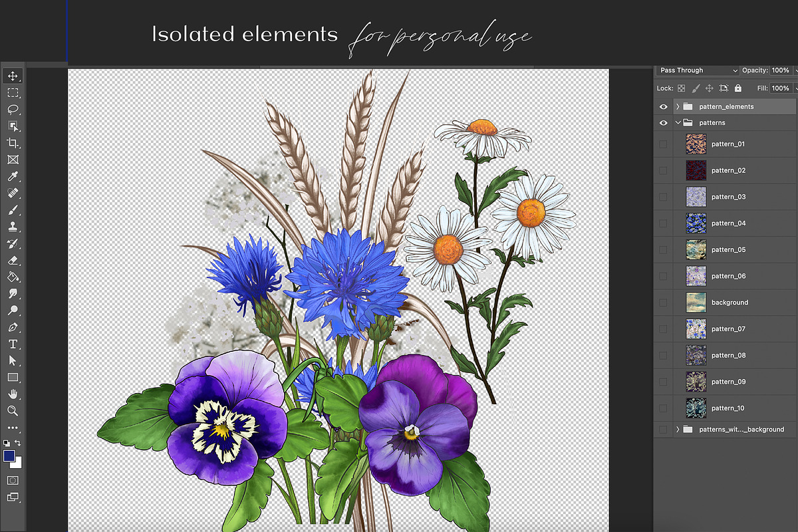Show the pattern_04 layer
Screen dimensions: 798x532
tap(663, 223)
